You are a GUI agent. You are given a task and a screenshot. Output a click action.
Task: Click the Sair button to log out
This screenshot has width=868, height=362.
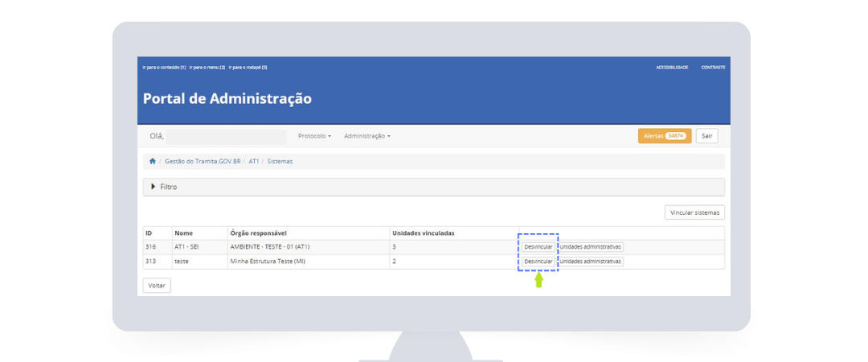tap(706, 136)
